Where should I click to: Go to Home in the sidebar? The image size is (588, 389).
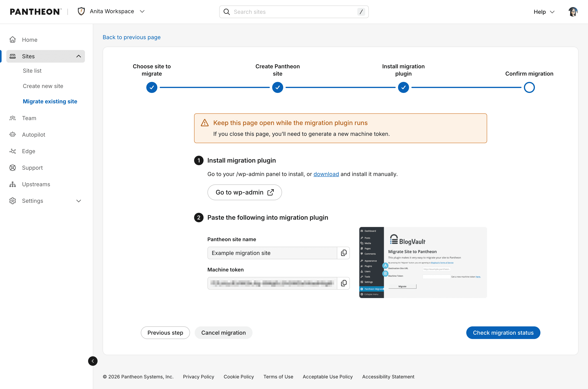coord(29,40)
